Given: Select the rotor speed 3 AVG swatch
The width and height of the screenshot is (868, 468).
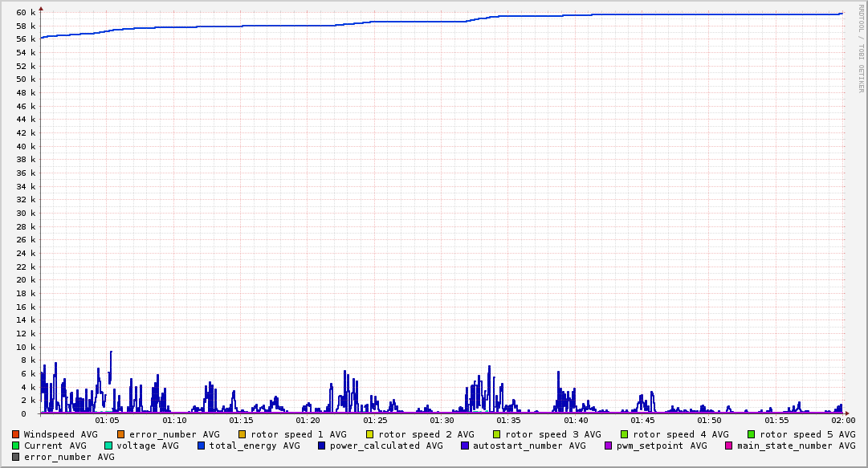Looking at the screenshot, I should pyautogui.click(x=497, y=434).
